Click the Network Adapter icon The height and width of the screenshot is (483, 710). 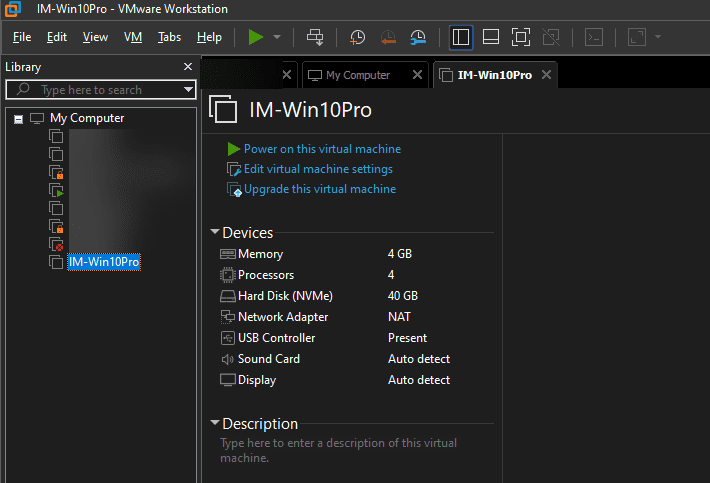click(227, 317)
